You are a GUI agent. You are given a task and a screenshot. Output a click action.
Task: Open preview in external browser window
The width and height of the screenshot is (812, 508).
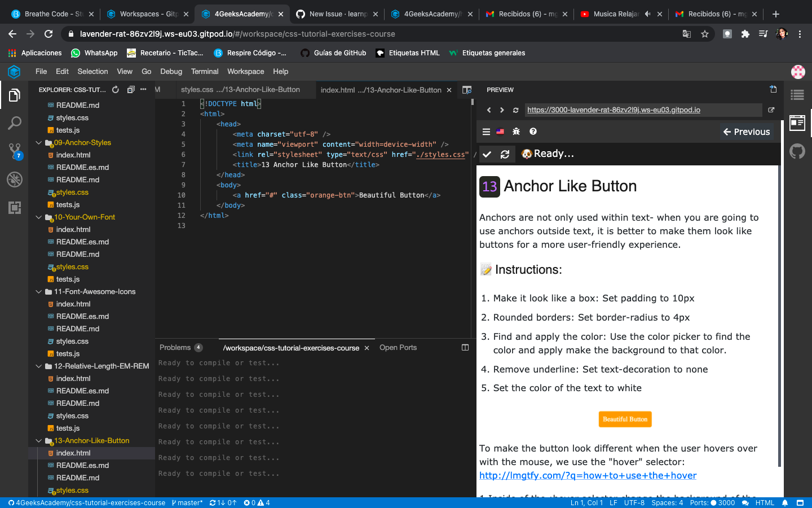771,110
